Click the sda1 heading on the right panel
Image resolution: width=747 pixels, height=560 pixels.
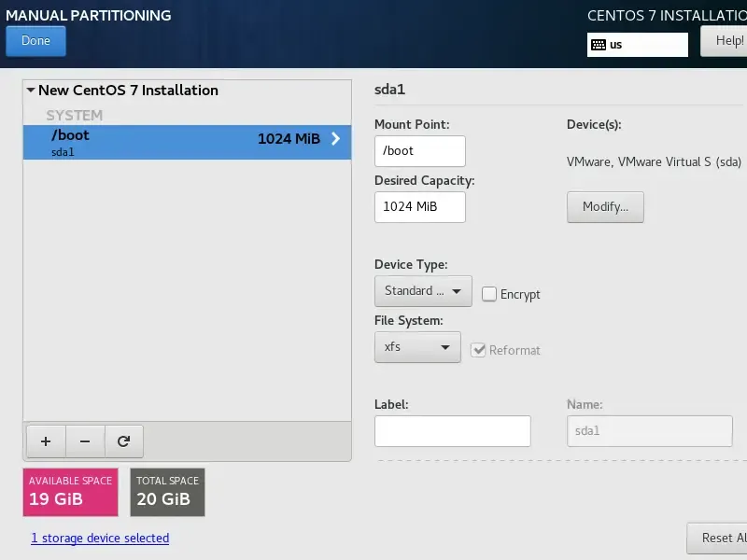coord(389,90)
